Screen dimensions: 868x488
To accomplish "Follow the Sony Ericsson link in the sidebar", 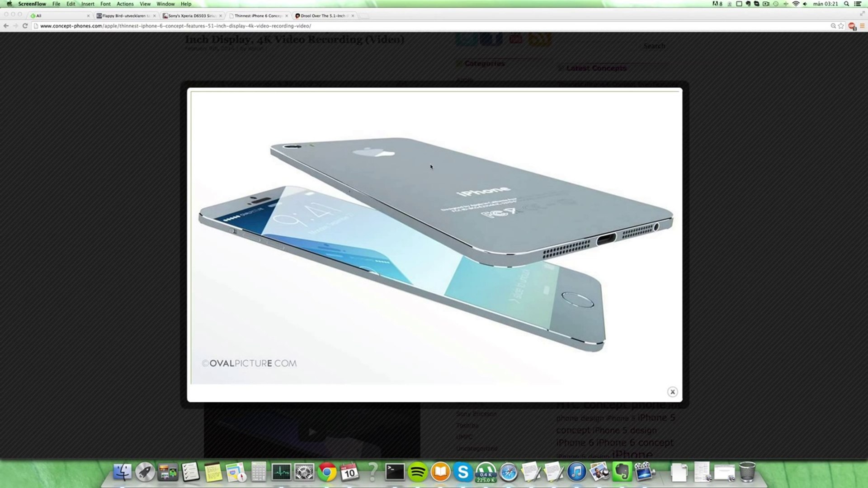I will tap(476, 413).
